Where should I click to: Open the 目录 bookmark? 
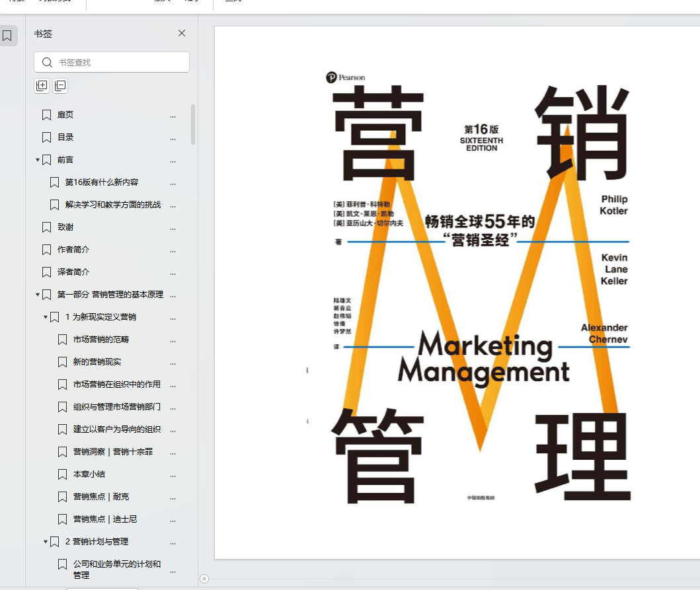click(65, 137)
